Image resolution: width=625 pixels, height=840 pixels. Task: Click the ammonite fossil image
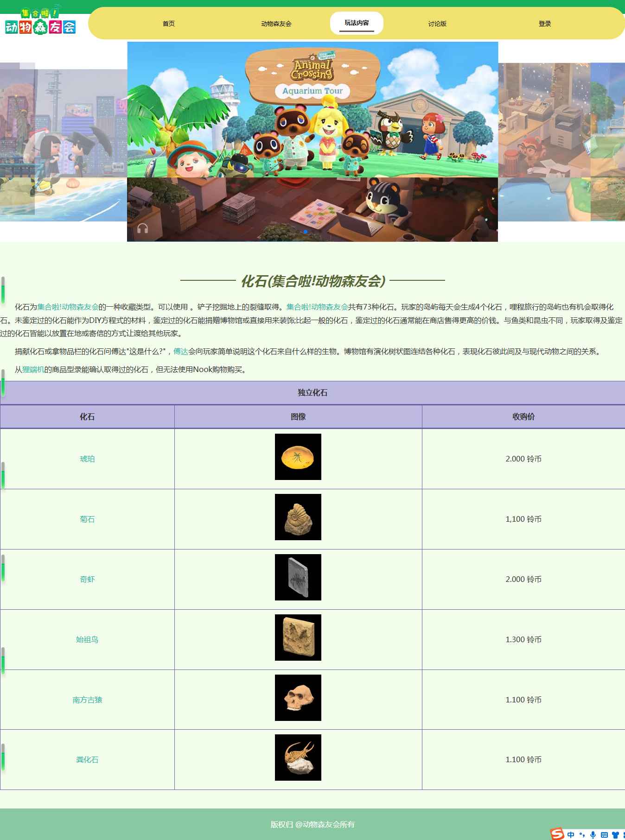point(298,517)
